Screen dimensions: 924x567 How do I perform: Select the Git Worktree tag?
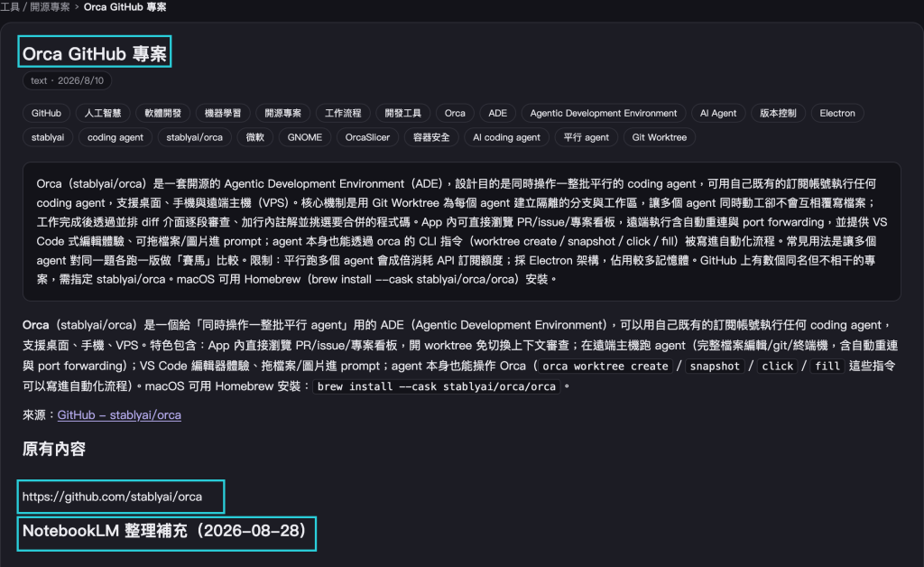pyautogui.click(x=660, y=137)
